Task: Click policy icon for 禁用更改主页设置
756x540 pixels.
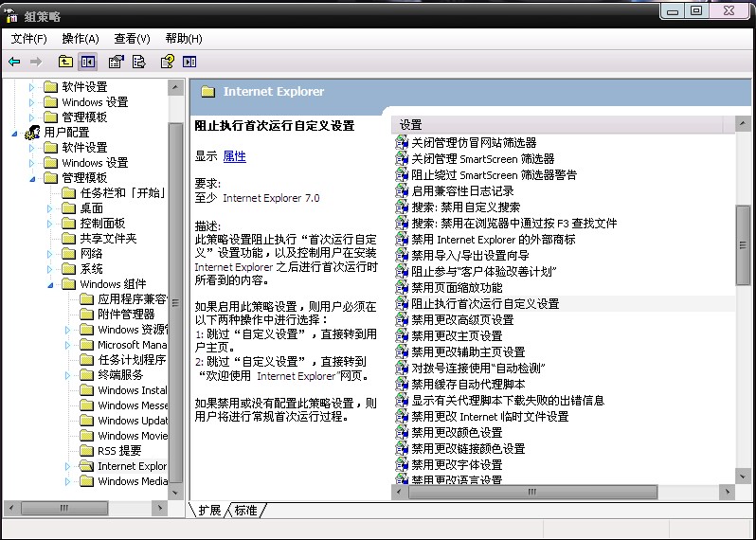Action: click(402, 336)
